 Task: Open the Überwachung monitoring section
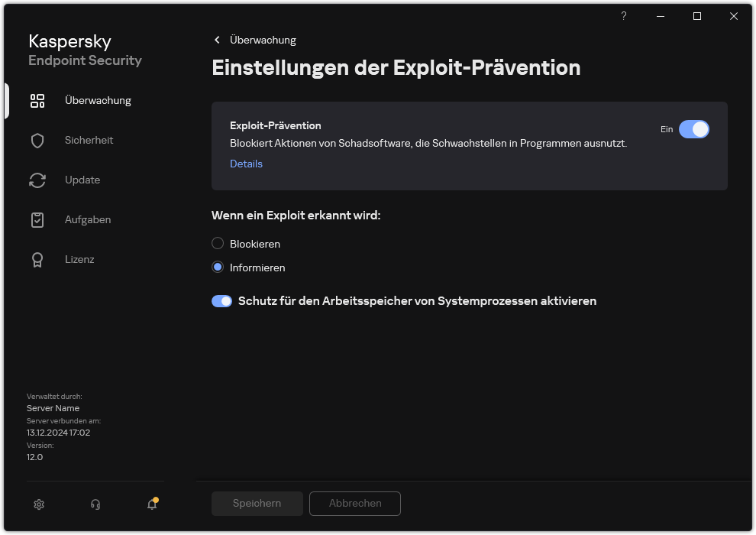coord(98,100)
